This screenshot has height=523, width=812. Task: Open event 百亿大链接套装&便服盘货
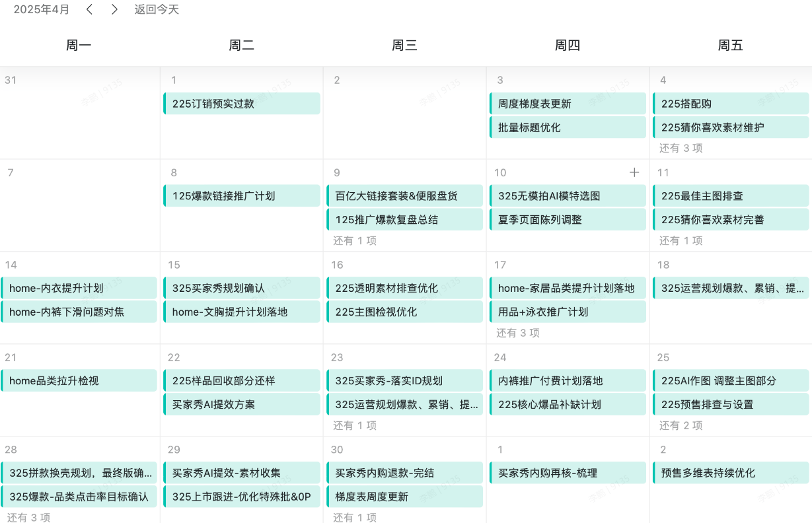pyautogui.click(x=404, y=196)
